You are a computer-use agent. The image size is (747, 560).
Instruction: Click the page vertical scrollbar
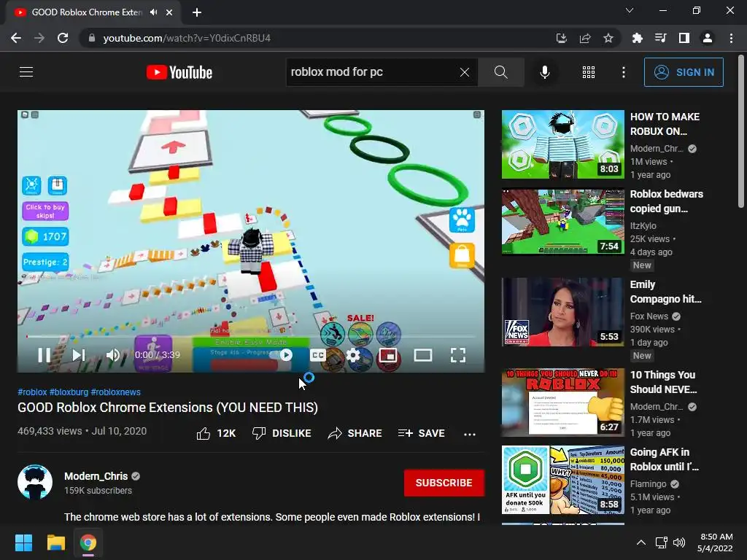[x=741, y=131]
